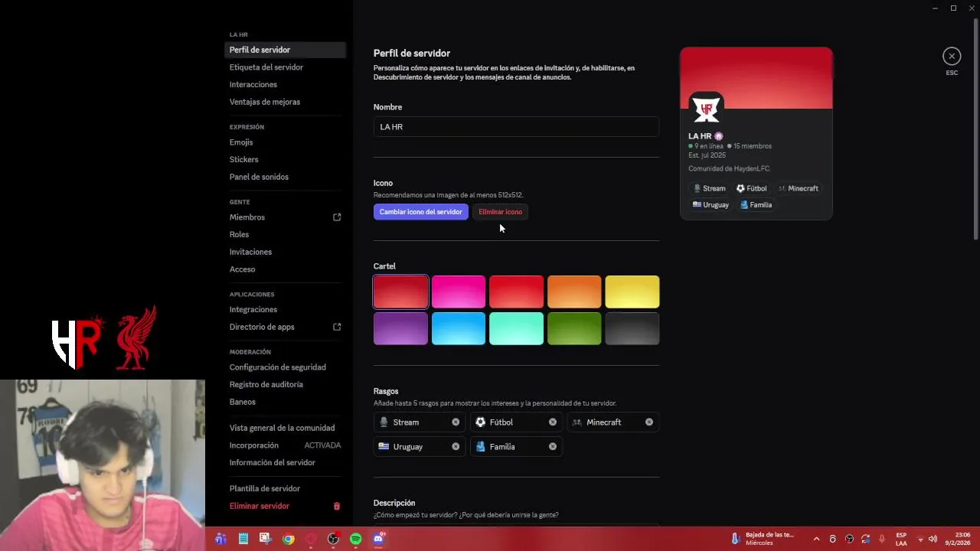Click the microphone icon in system tray
Screen dimensions: 980x551
click(882, 539)
